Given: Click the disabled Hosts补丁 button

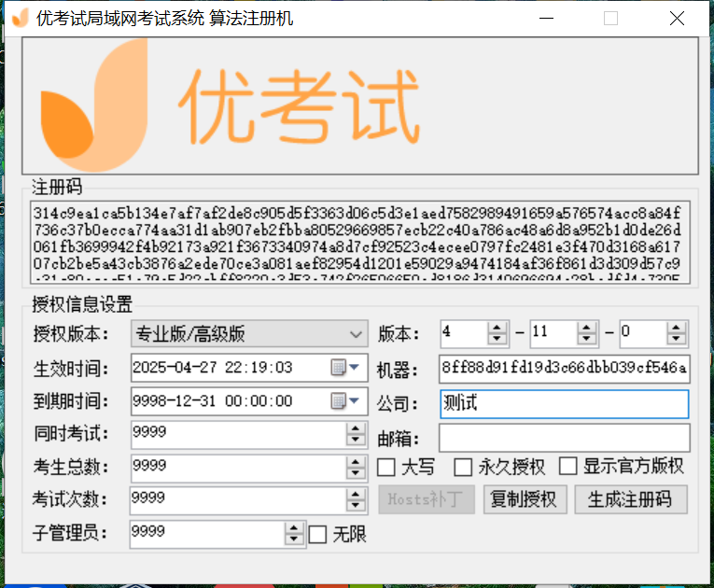Looking at the screenshot, I should pos(427,499).
